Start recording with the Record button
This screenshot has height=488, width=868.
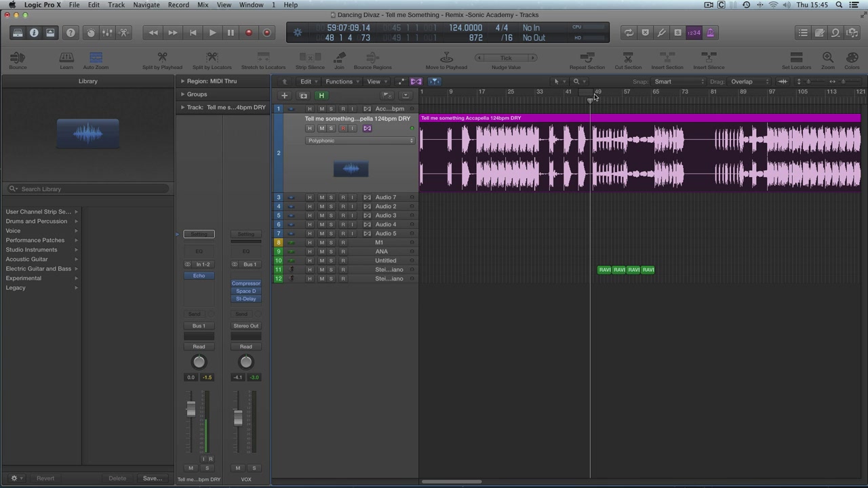pos(249,33)
